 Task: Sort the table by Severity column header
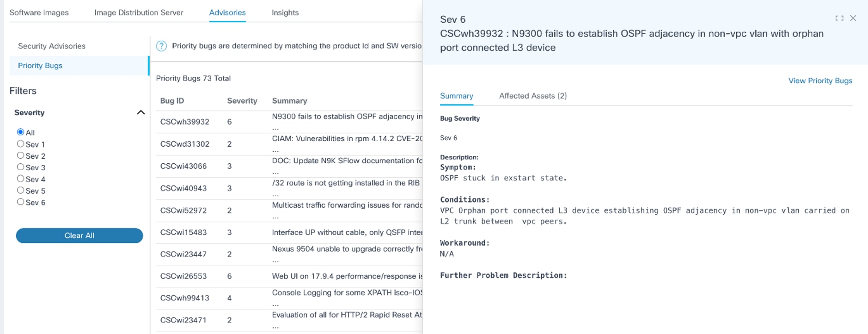pos(242,101)
